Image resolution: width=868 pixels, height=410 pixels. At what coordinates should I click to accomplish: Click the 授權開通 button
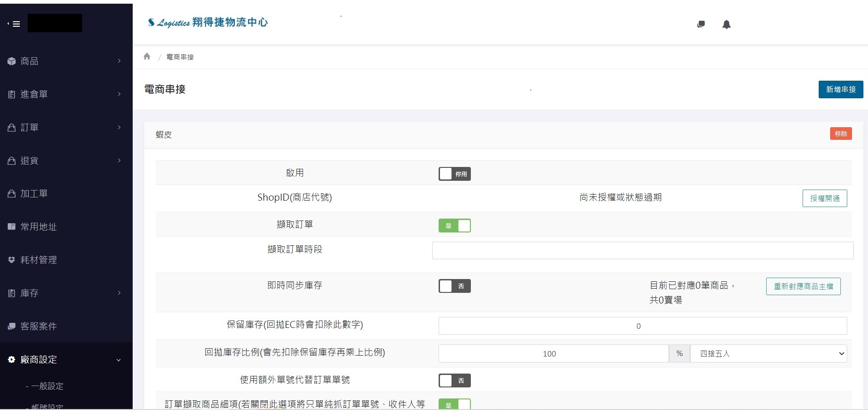pyautogui.click(x=825, y=198)
